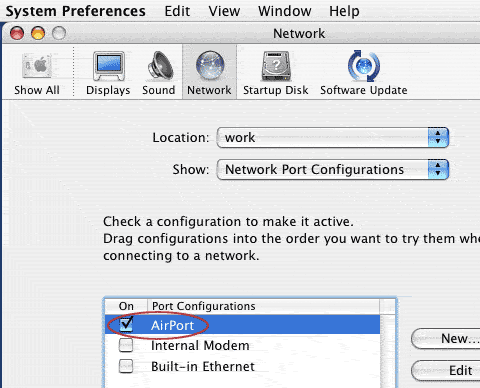The width and height of the screenshot is (480, 388).
Task: Open the Sound preference pane
Action: click(x=159, y=74)
